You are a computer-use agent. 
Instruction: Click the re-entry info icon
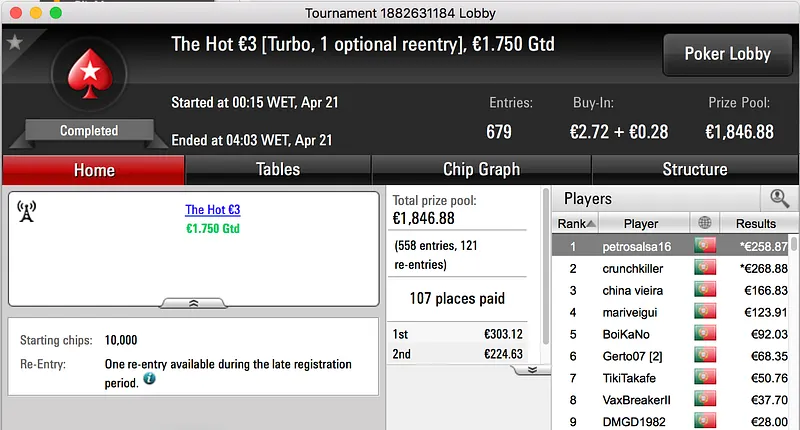[x=149, y=379]
